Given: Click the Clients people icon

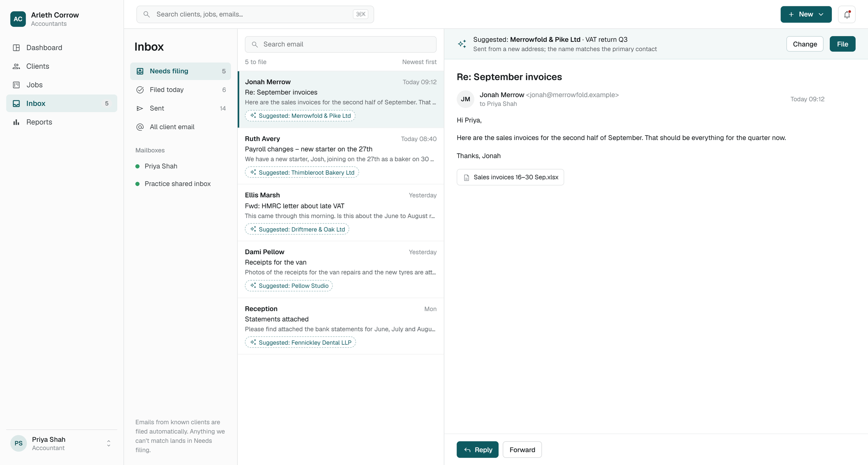Looking at the screenshot, I should pos(16,66).
